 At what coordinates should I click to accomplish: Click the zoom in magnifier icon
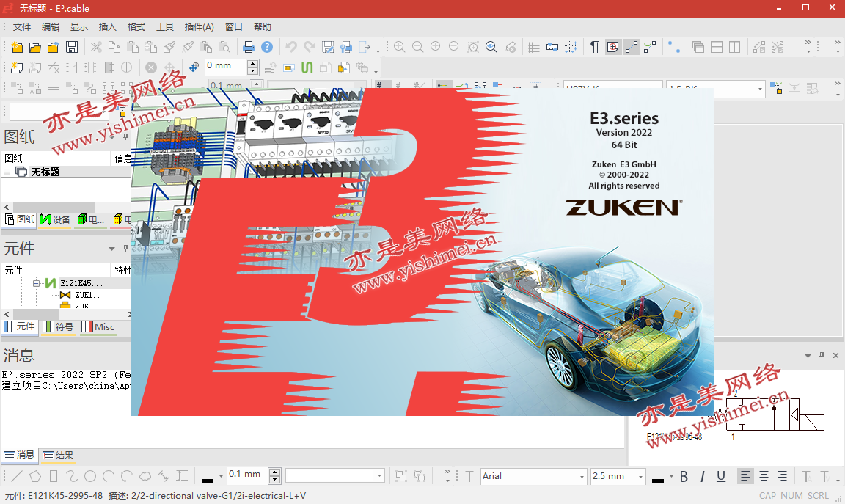coord(399,47)
